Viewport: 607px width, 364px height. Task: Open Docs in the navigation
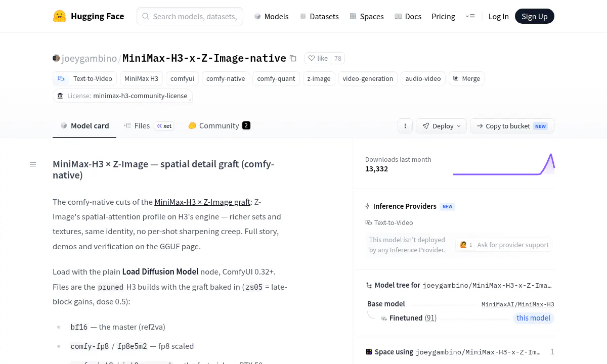(408, 16)
